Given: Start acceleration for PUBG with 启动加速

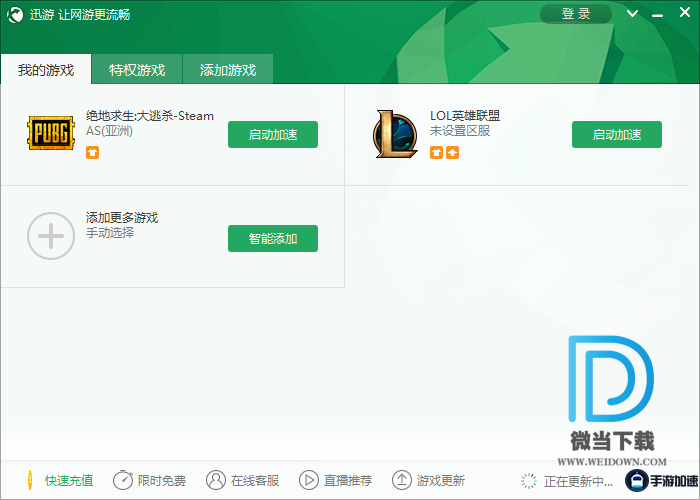Looking at the screenshot, I should (272, 135).
